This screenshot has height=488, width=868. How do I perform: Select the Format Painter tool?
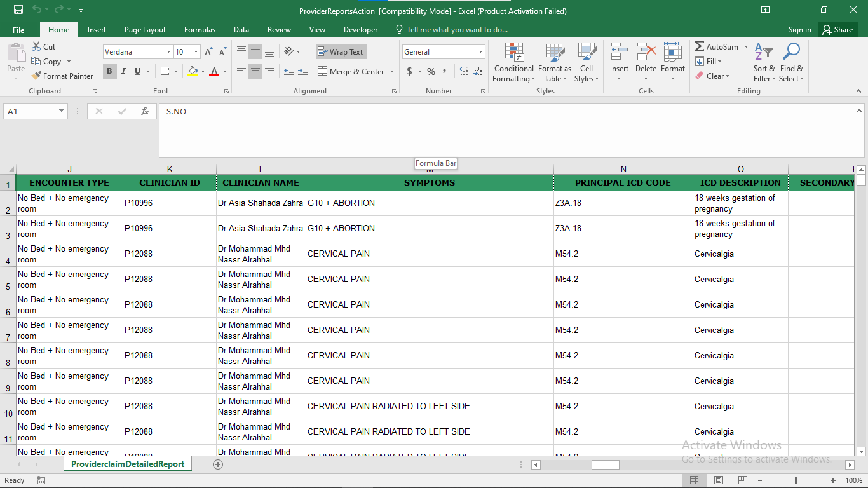62,76
